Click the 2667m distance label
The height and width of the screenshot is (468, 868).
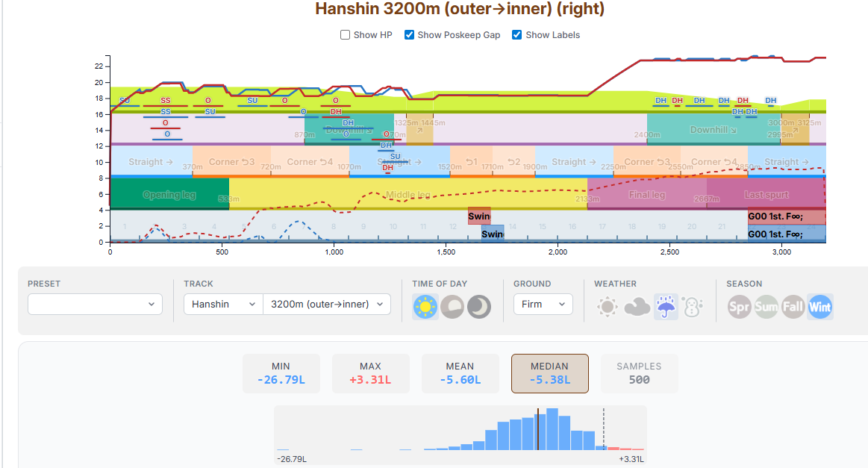pyautogui.click(x=707, y=199)
